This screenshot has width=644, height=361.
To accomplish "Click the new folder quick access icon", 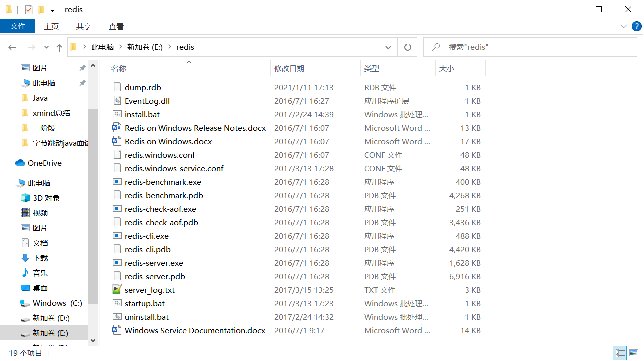I will tap(41, 9).
